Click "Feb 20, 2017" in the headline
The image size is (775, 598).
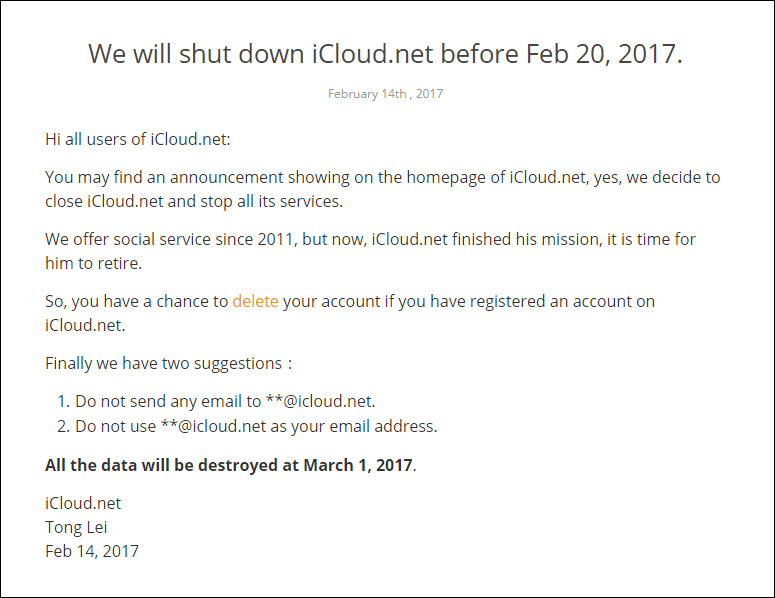pos(600,53)
